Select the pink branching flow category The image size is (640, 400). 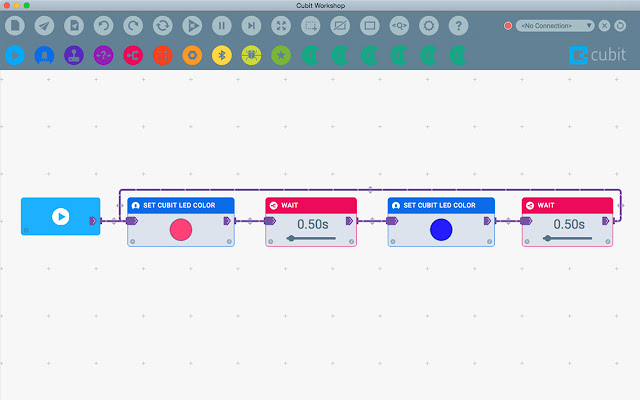133,55
